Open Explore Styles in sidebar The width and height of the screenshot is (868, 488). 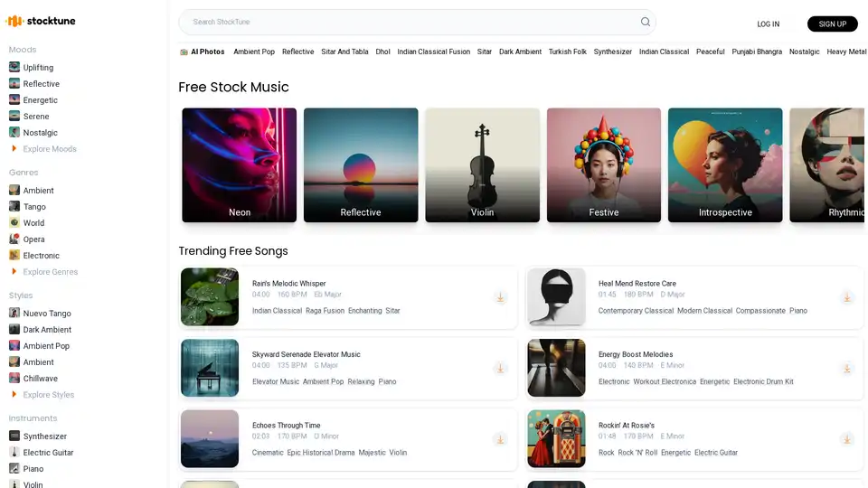[48, 395]
